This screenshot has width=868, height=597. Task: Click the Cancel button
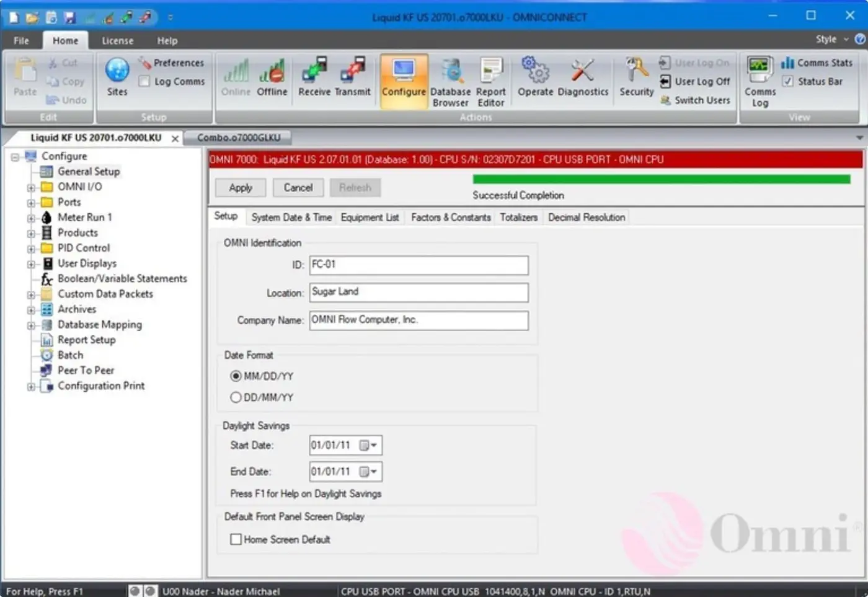(x=298, y=188)
